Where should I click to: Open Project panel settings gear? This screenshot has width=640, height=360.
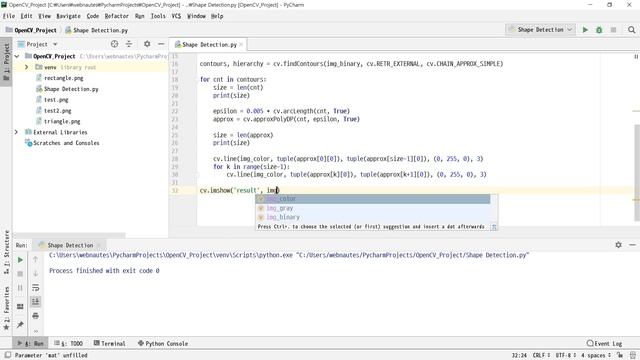tap(147, 44)
